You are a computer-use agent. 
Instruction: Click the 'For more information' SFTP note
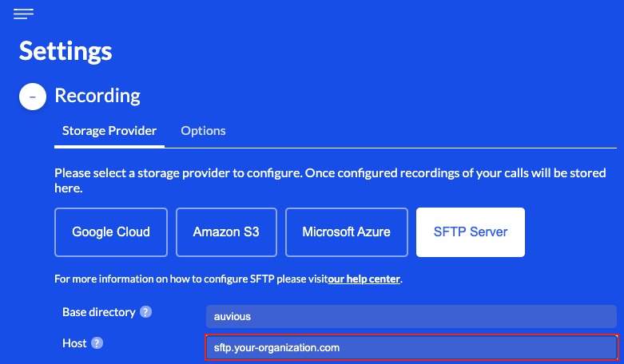(190, 279)
